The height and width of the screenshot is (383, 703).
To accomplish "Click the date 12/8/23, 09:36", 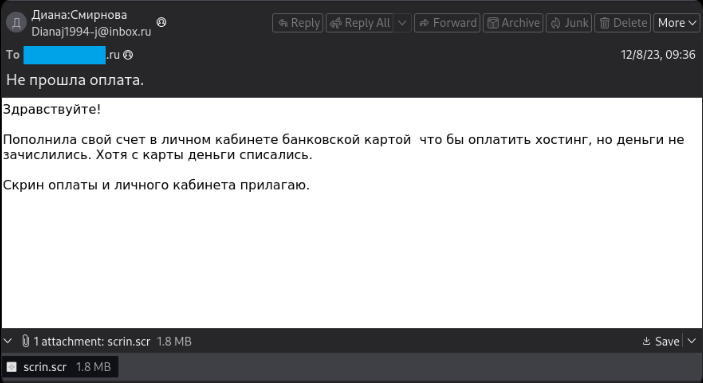I will point(658,55).
